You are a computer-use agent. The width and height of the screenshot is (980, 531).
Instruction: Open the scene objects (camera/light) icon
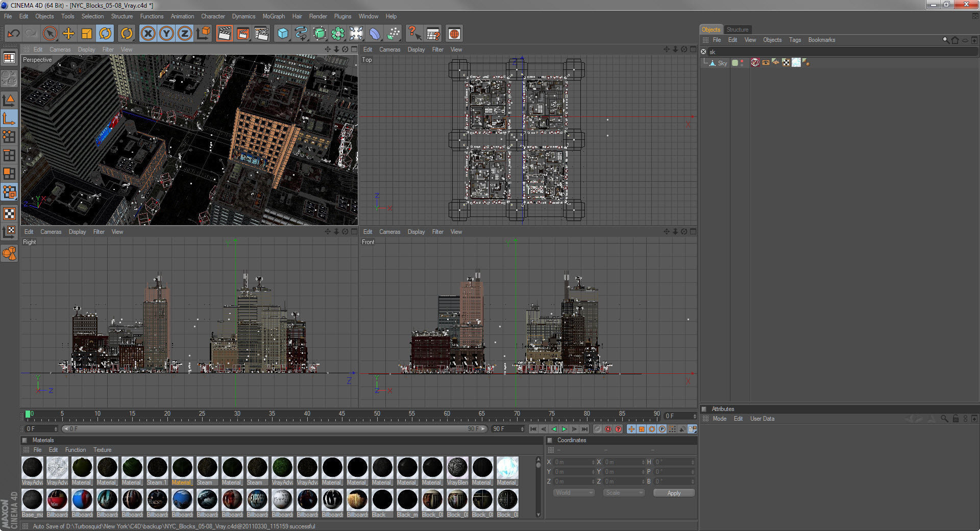point(356,34)
